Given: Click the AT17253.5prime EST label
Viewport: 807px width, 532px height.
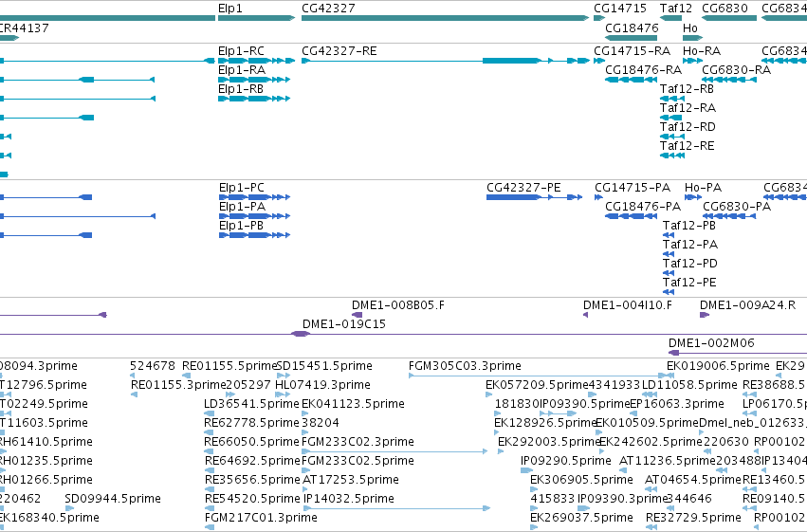Looking at the screenshot, I should click(x=351, y=481).
